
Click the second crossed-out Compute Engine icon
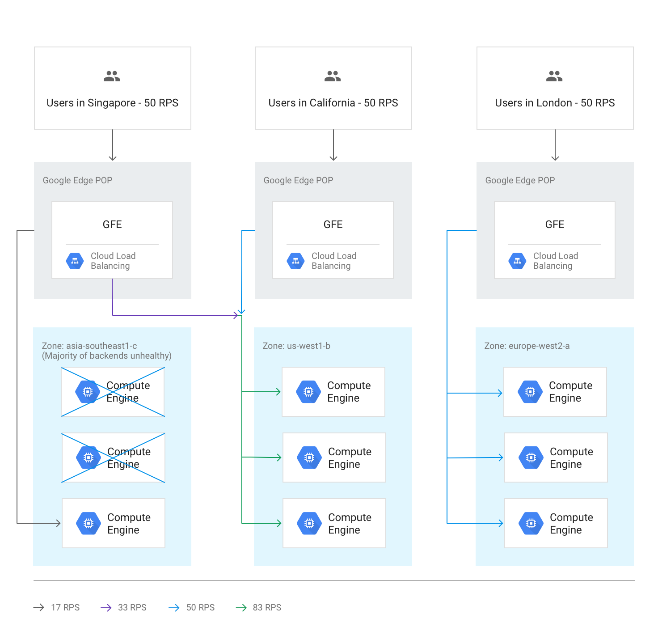click(x=88, y=457)
